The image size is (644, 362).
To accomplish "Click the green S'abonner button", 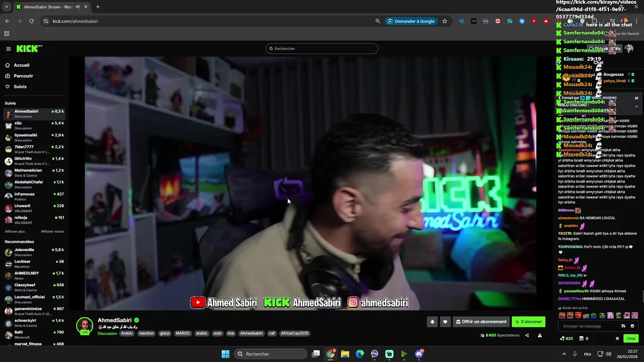I will tap(528, 322).
